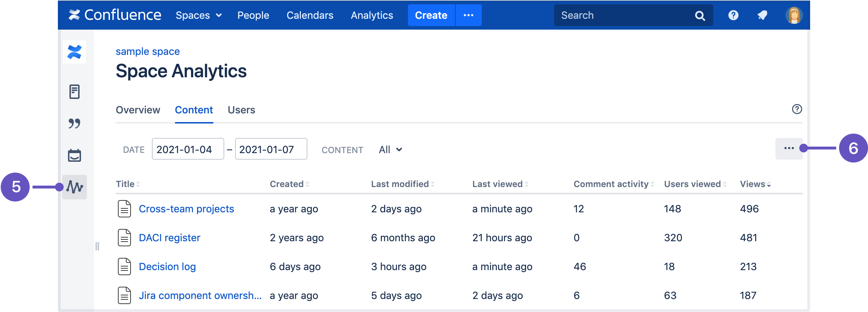Open Calendars from top navigation

coord(310,15)
